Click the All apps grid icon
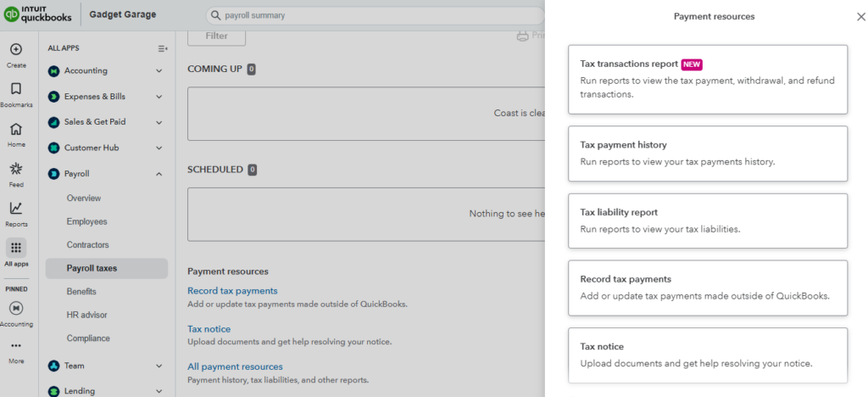The height and width of the screenshot is (397, 868). pos(16,248)
